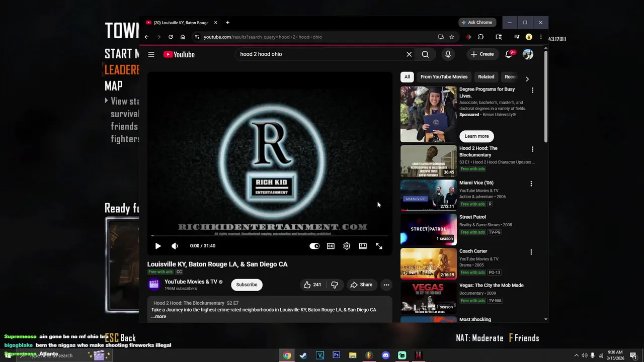
Task: Open File Explorer from the taskbar
Action: pos(353,355)
